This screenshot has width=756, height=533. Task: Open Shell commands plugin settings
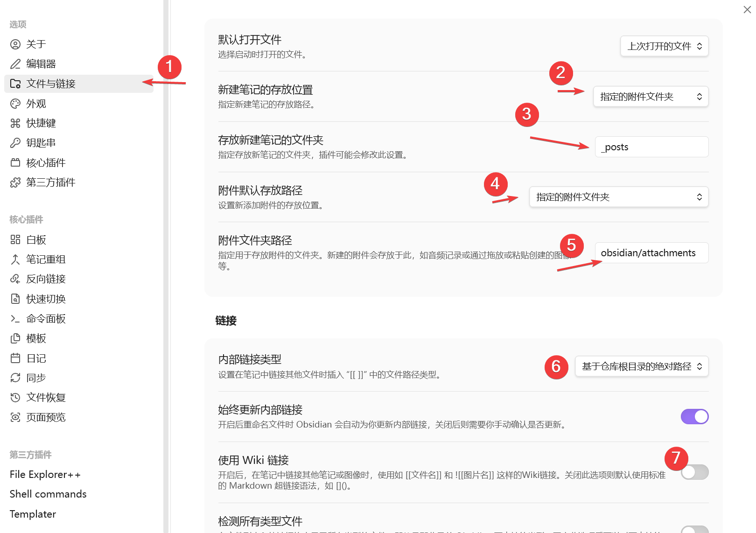click(48, 494)
